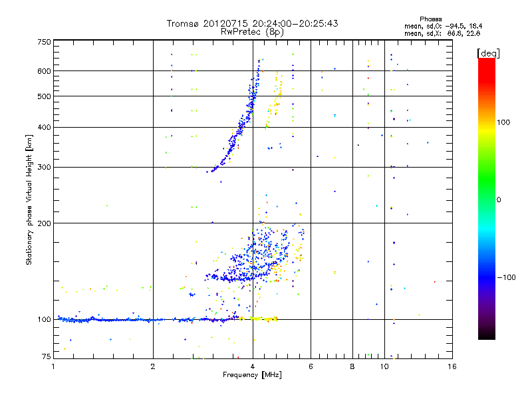The height and width of the screenshot is (399, 532).
Task: Click the 'mean, sd,O: -94.5, 18.4' line
Action: click(x=443, y=26)
